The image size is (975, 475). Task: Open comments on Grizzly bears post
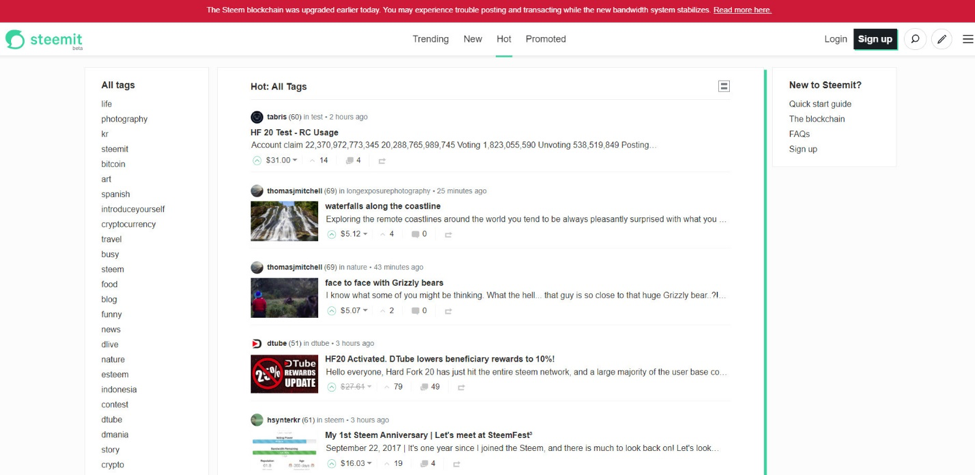(x=419, y=310)
